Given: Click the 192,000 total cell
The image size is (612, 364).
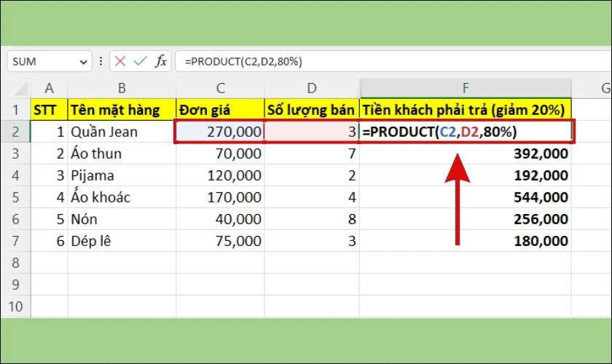Looking at the screenshot, I should coord(466,175).
